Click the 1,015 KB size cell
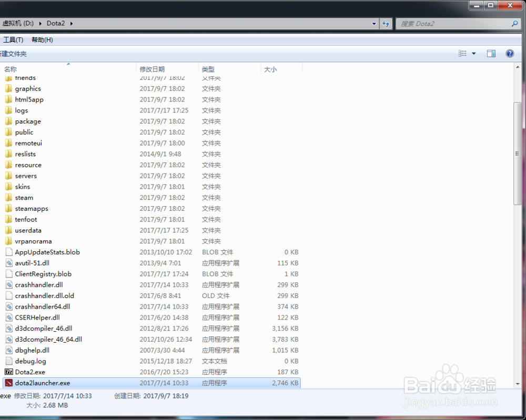This screenshot has height=420, width=526. pos(285,350)
